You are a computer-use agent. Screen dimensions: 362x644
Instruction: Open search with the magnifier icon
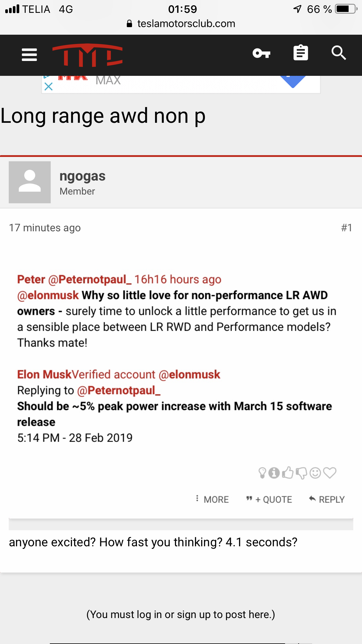(x=339, y=53)
